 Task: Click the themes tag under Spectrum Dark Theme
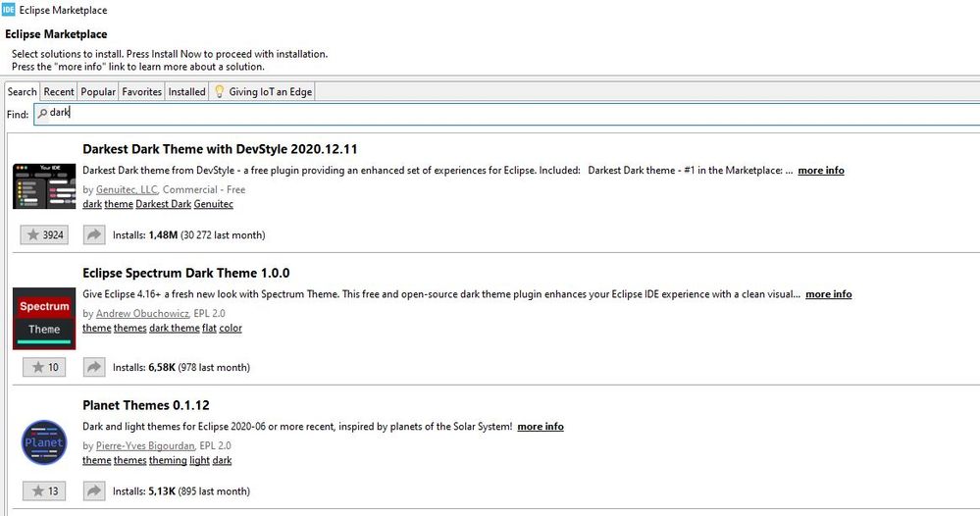(130, 328)
